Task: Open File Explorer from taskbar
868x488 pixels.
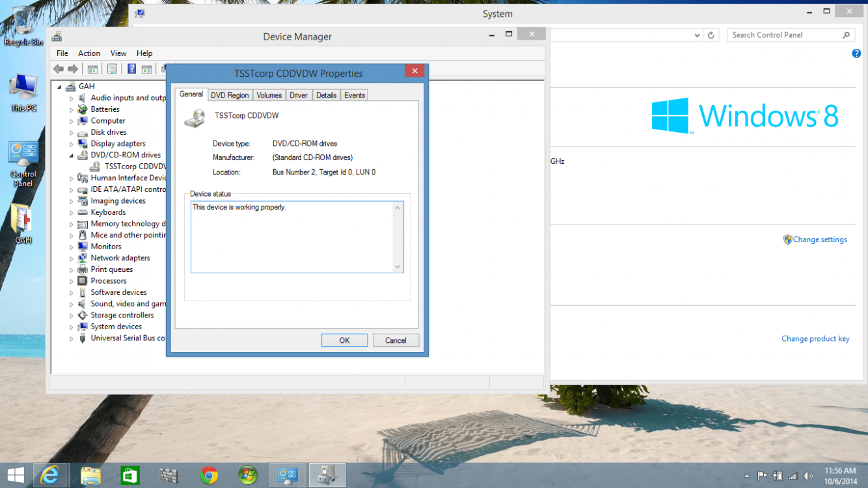Action: point(91,476)
